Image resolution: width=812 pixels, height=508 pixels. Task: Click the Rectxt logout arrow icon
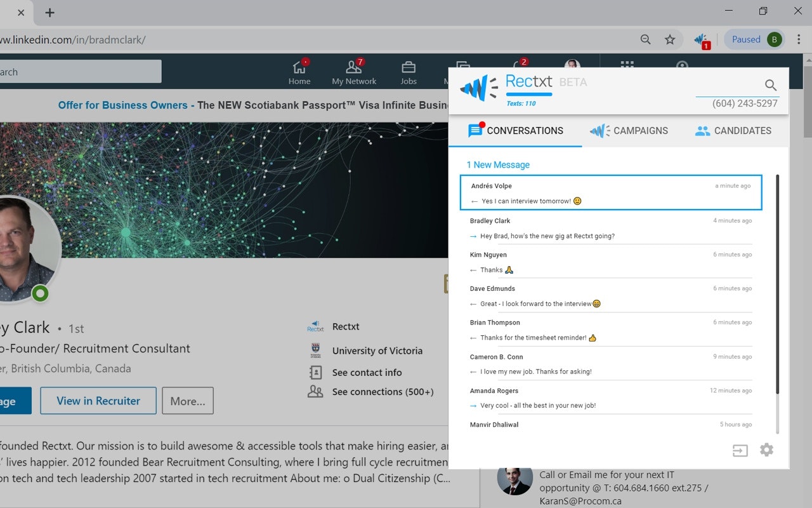pyautogui.click(x=740, y=451)
